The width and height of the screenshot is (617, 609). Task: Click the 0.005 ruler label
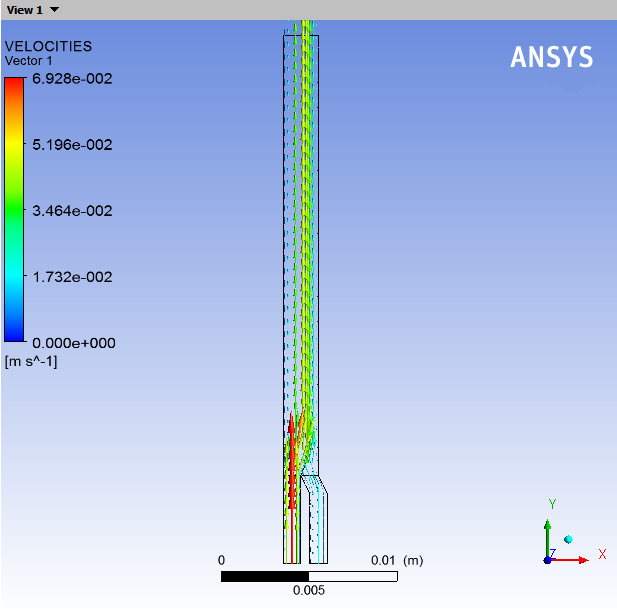click(x=309, y=590)
